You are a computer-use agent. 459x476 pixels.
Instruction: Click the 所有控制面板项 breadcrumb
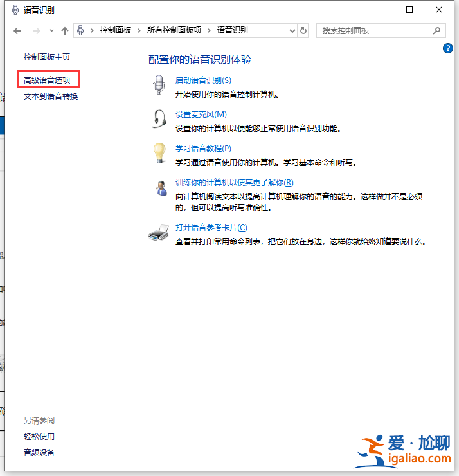(x=174, y=30)
